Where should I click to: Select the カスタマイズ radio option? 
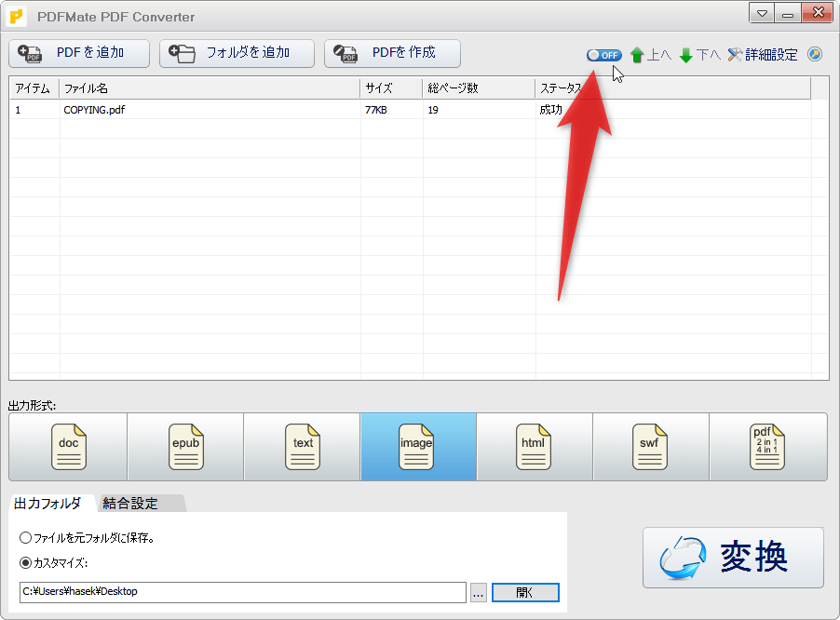click(x=54, y=563)
